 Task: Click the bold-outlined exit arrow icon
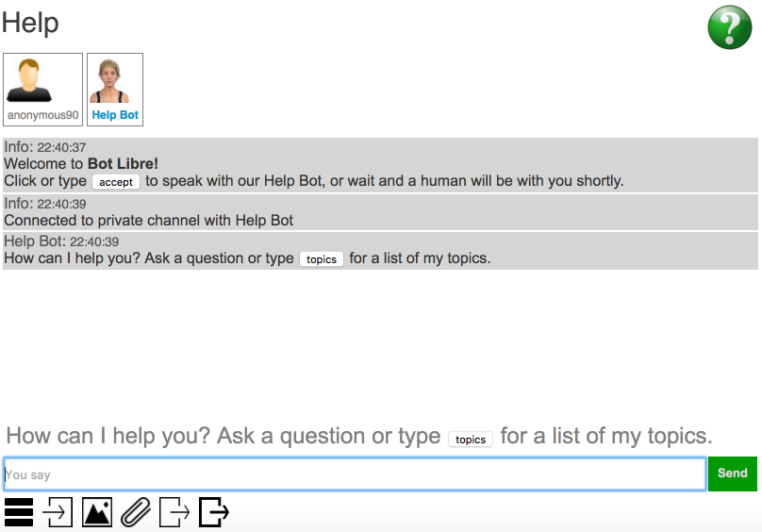pos(214,512)
